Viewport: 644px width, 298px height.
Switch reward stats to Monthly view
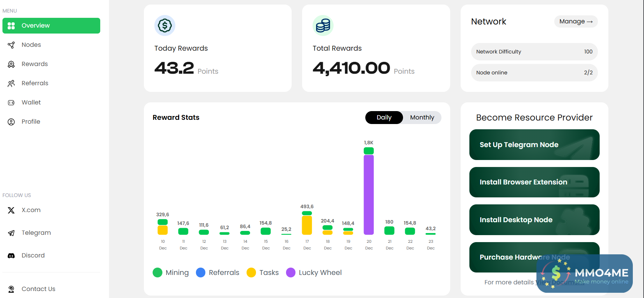point(422,117)
